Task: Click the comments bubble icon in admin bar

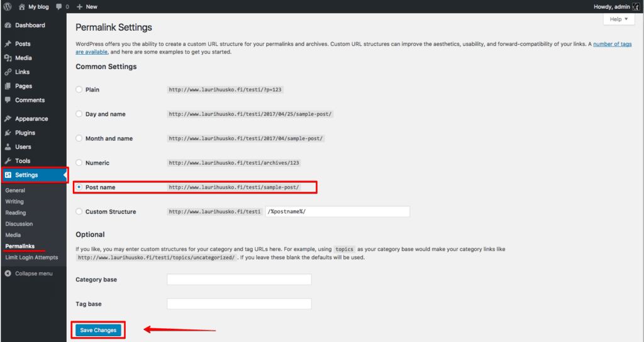Action: coord(59,7)
